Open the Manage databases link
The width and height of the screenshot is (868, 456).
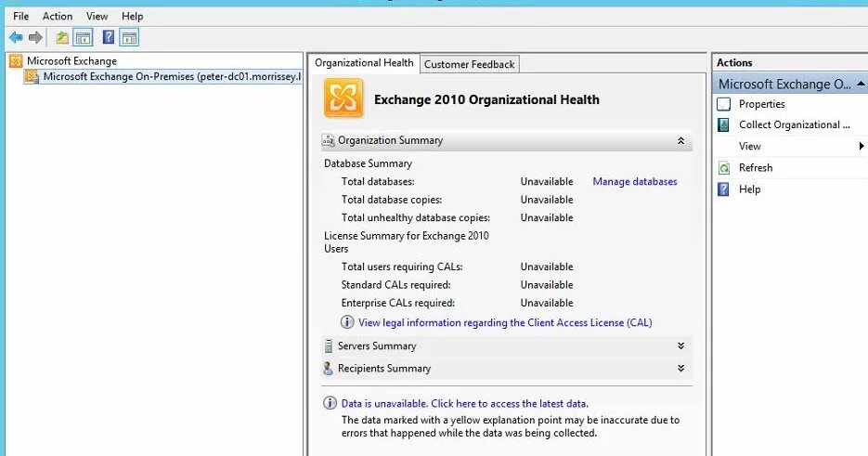coord(635,181)
